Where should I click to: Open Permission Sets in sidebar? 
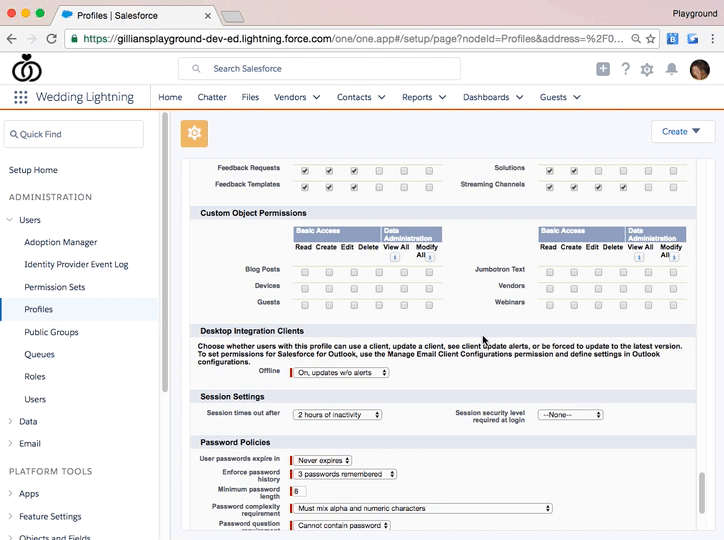(54, 287)
